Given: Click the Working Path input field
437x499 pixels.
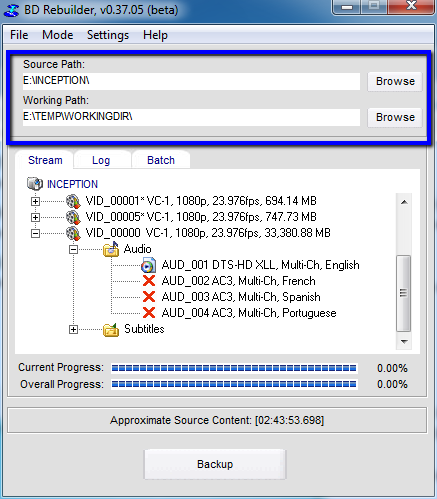Looking at the screenshot, I should tap(191, 117).
